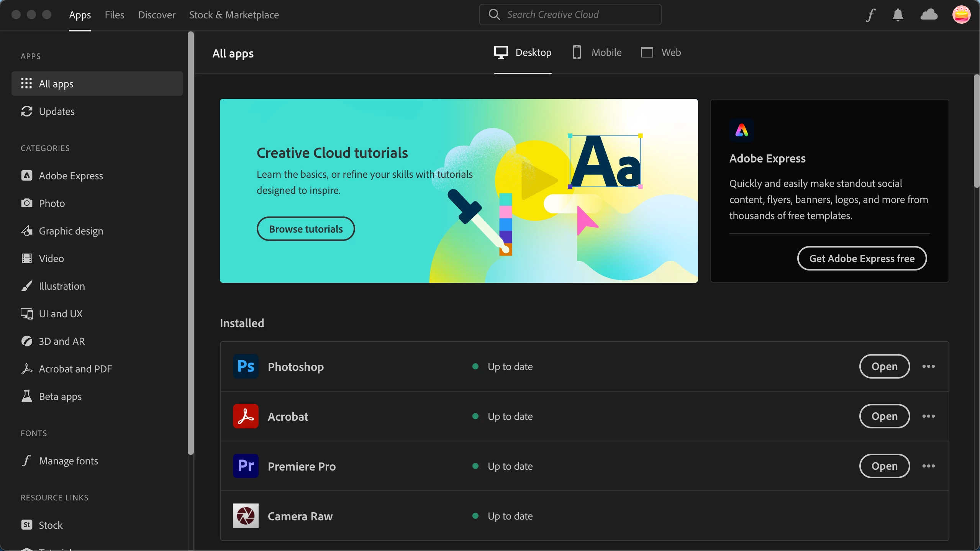Click the Photoshop app icon
The width and height of the screenshot is (980, 551).
click(x=246, y=366)
